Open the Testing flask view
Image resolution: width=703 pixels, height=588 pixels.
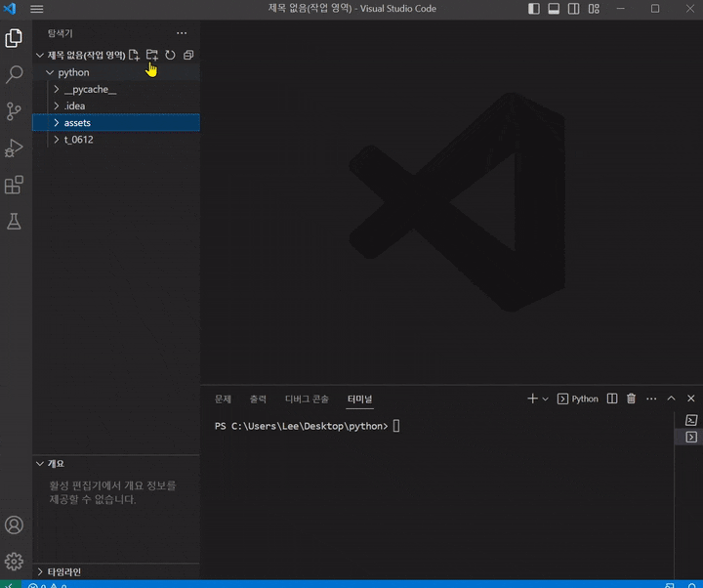[x=14, y=222]
